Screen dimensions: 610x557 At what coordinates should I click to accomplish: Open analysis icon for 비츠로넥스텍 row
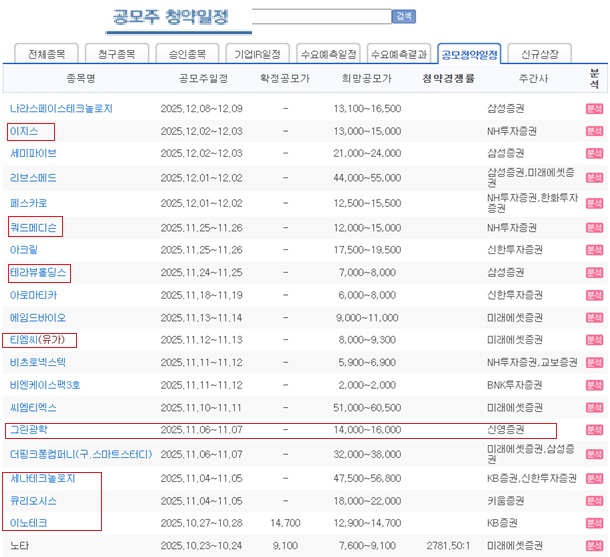tap(594, 363)
